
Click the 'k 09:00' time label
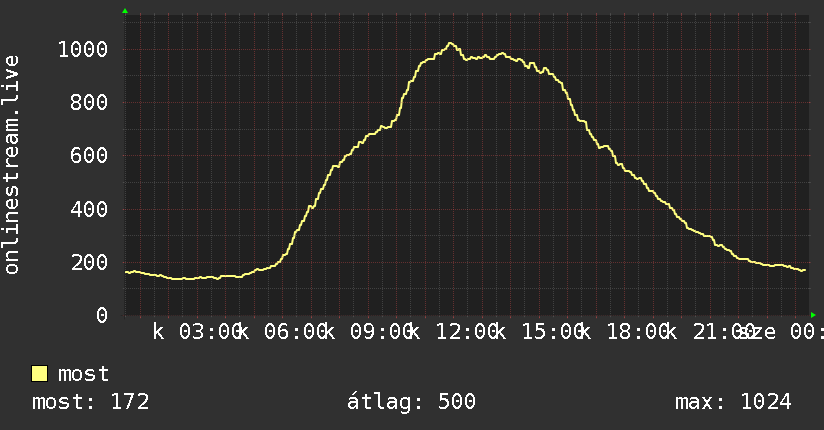(369, 332)
